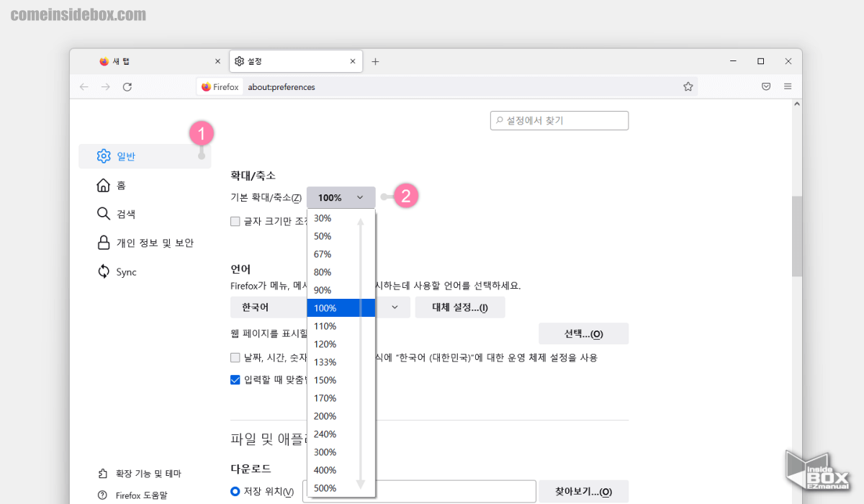Maximize the Firefox window
This screenshot has height=504, width=864.
pos(760,62)
